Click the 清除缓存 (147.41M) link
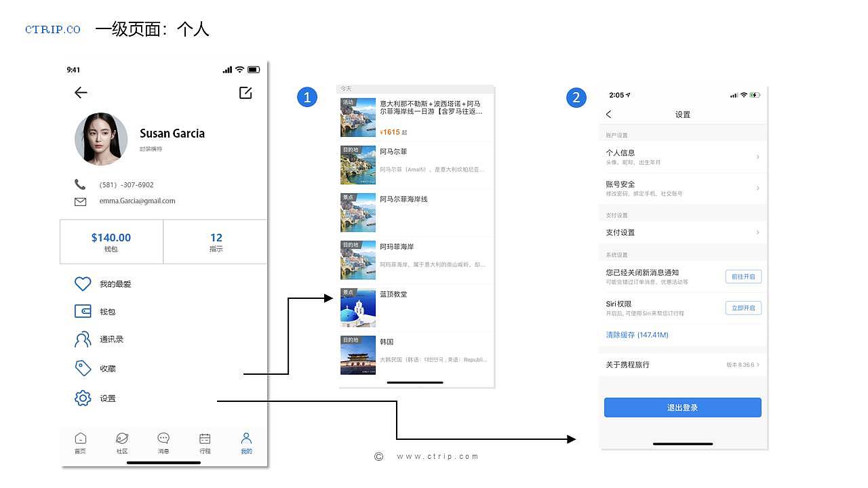The height and width of the screenshot is (488, 868). (x=634, y=334)
